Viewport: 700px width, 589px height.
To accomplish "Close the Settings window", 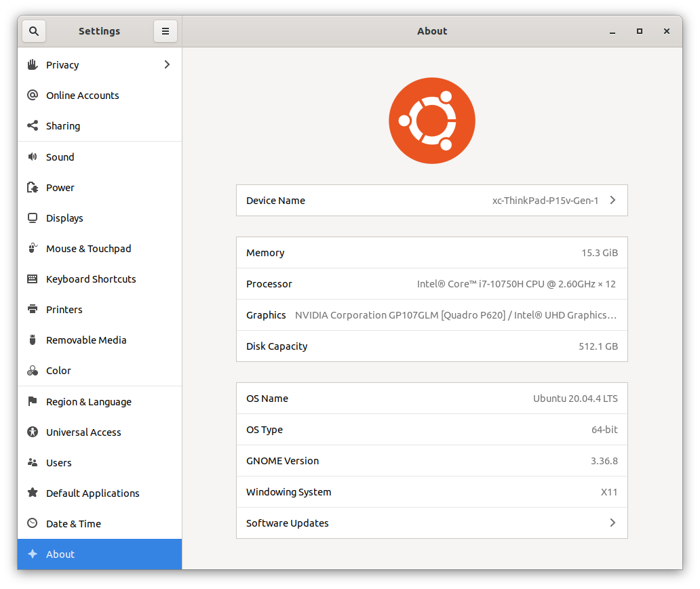I will click(x=667, y=31).
